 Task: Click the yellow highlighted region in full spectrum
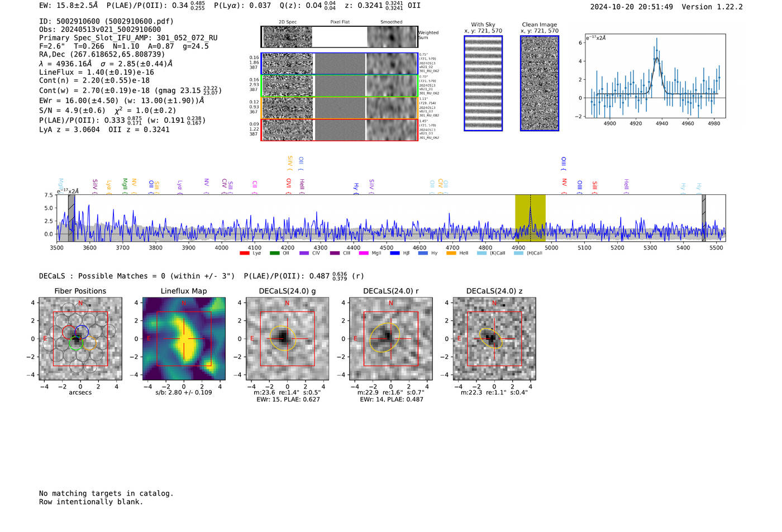[x=530, y=218]
